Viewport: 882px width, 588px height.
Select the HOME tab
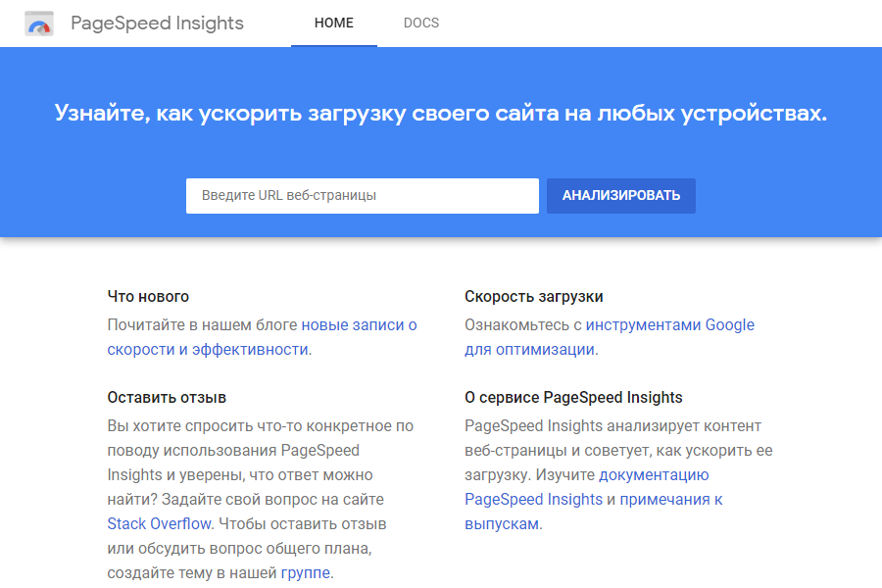pos(333,23)
